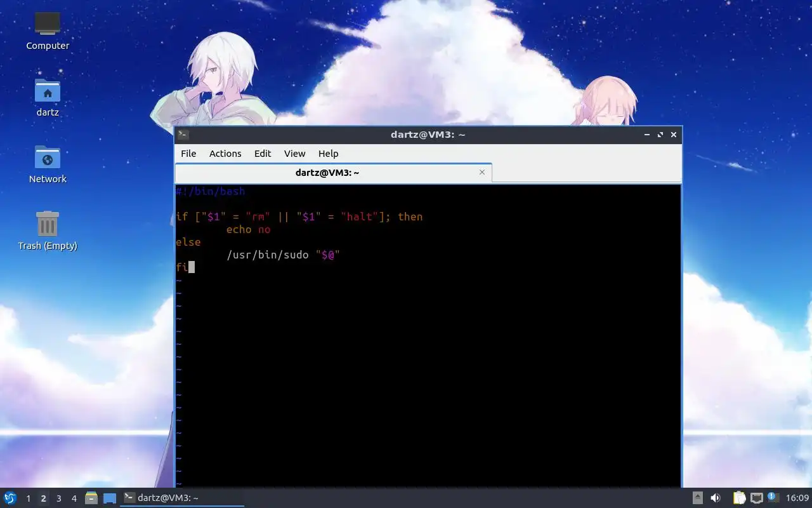Viewport: 812px width, 508px height.
Task: Open the clipboard manager tray icon
Action: (739, 498)
